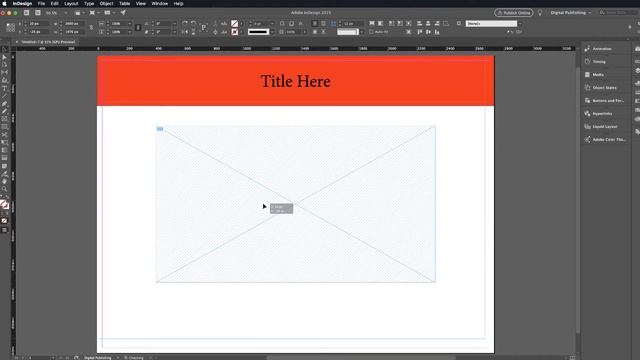The height and width of the screenshot is (360, 640).
Task: Select the Line tool
Action: tap(4, 96)
